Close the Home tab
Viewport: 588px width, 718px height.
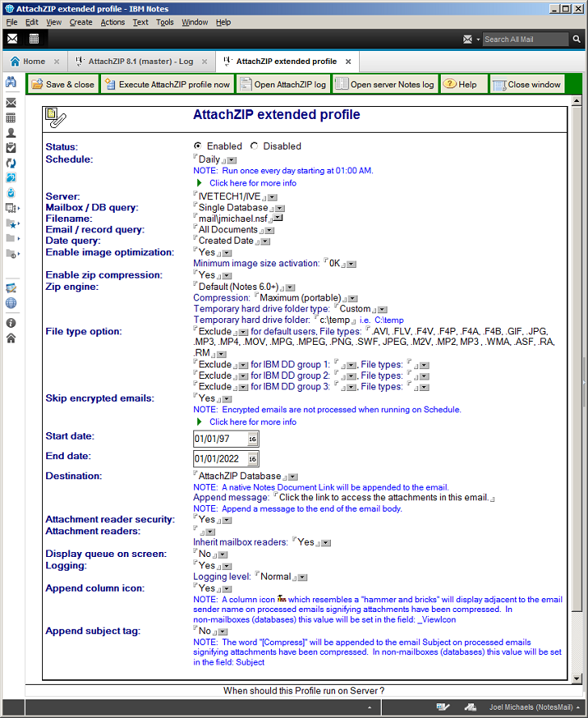[x=57, y=62]
